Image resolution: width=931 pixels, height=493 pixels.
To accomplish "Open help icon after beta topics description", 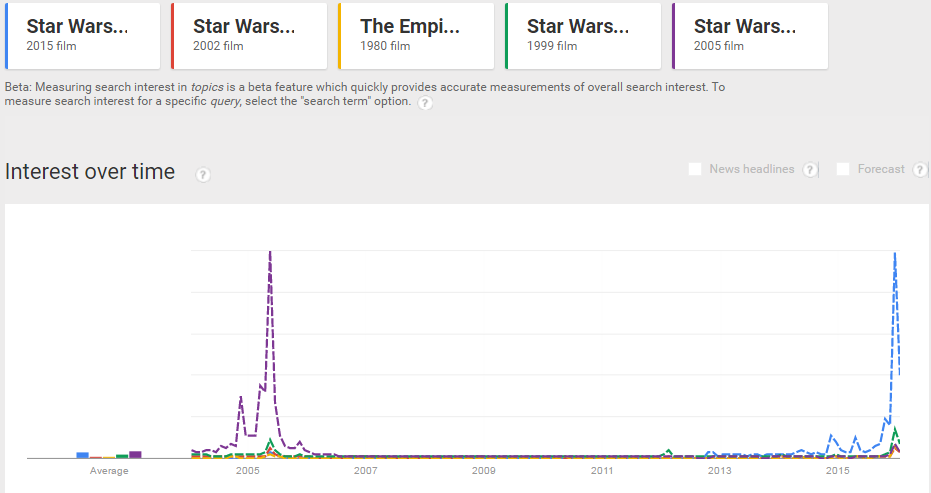I will (x=425, y=103).
